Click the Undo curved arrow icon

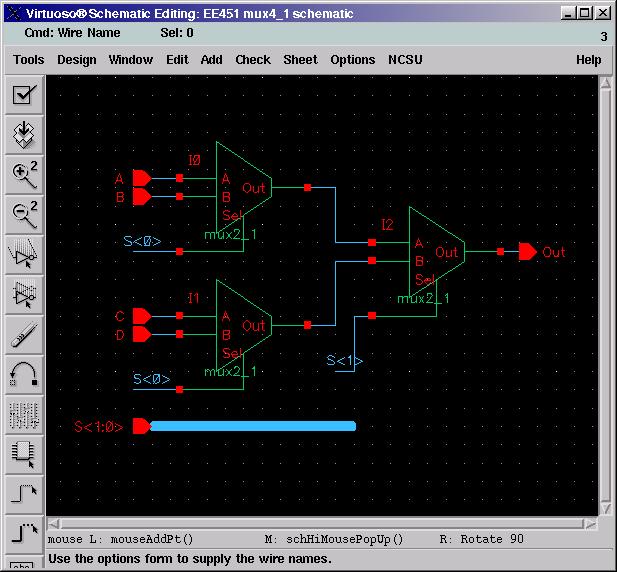(x=24, y=375)
